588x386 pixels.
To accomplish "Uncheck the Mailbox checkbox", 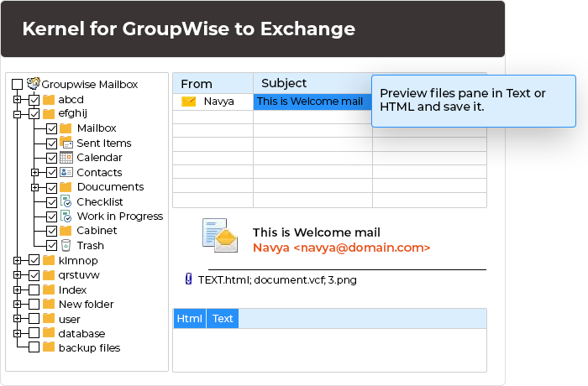I will (52, 128).
